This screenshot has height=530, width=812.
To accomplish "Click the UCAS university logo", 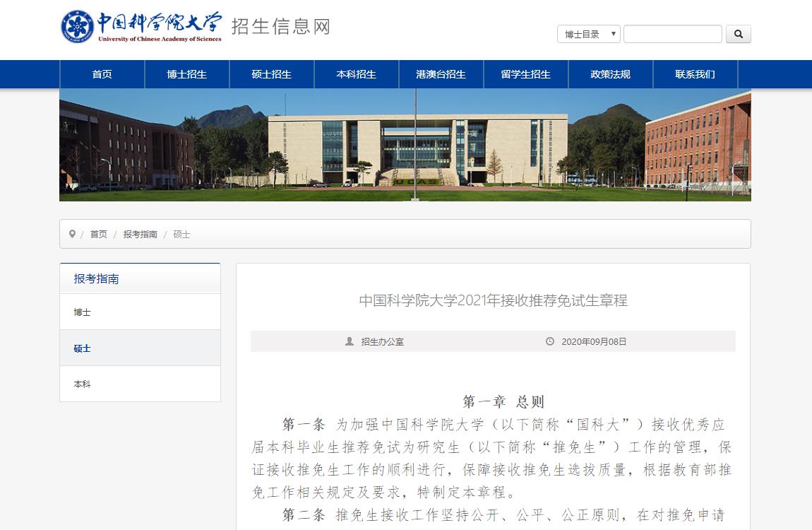I will [x=141, y=28].
